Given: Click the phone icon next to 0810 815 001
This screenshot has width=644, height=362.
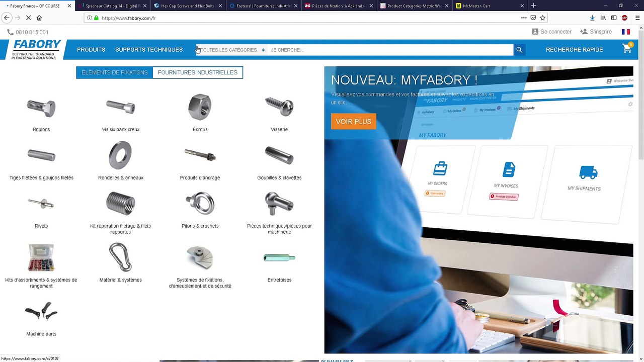Looking at the screenshot, I should (x=11, y=32).
